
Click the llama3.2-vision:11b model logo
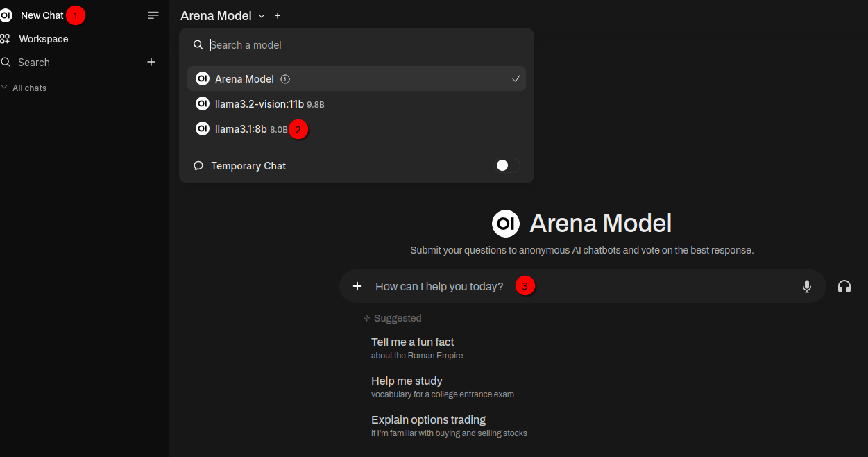coord(203,104)
